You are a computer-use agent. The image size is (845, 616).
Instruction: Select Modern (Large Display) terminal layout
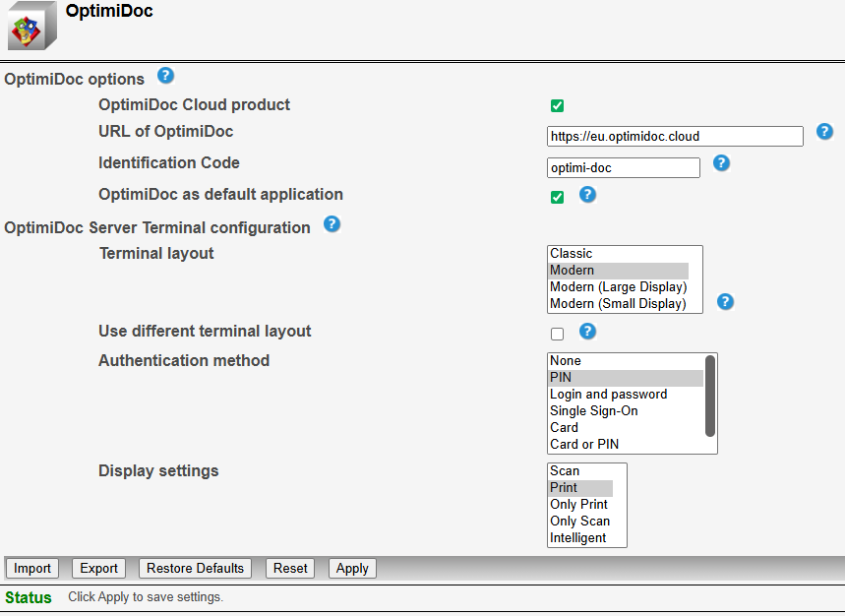click(618, 287)
